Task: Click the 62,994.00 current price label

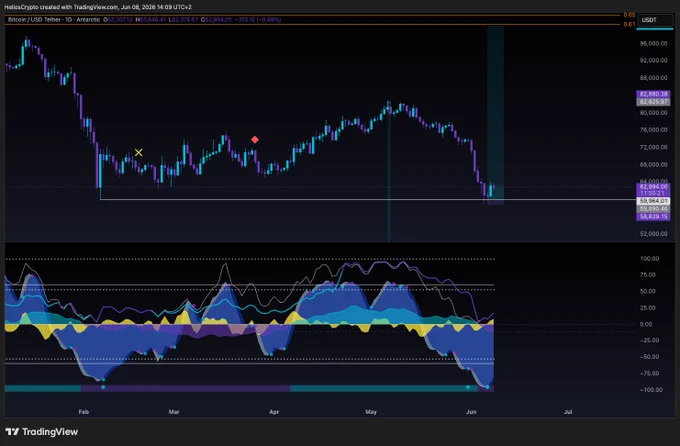Action: point(653,187)
